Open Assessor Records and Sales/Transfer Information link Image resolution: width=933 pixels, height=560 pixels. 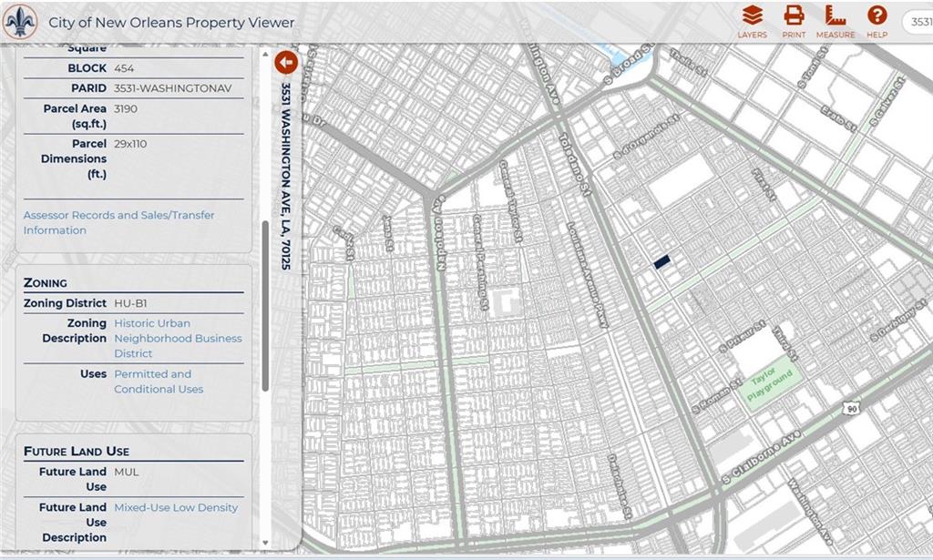coord(119,222)
